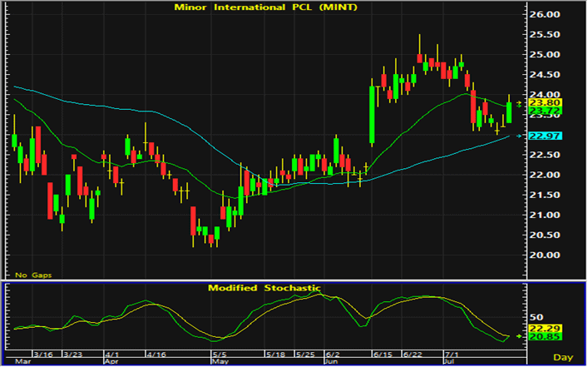
Task: Click the 3/23 date label
Action: click(x=72, y=355)
